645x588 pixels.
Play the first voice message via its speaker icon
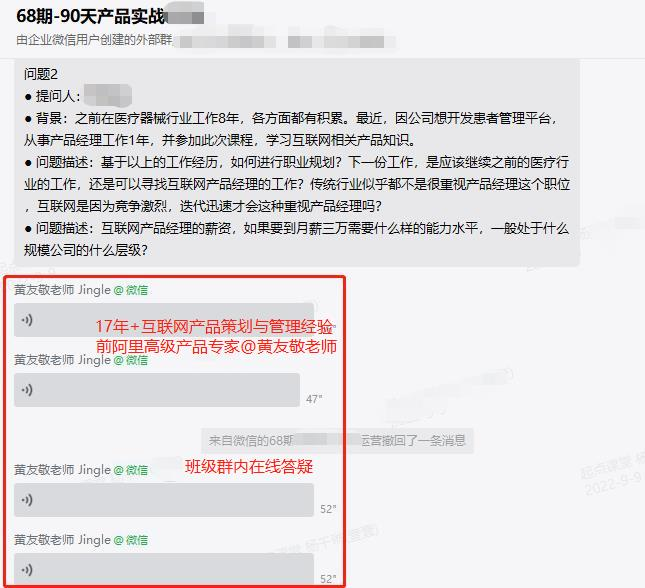(x=27, y=320)
